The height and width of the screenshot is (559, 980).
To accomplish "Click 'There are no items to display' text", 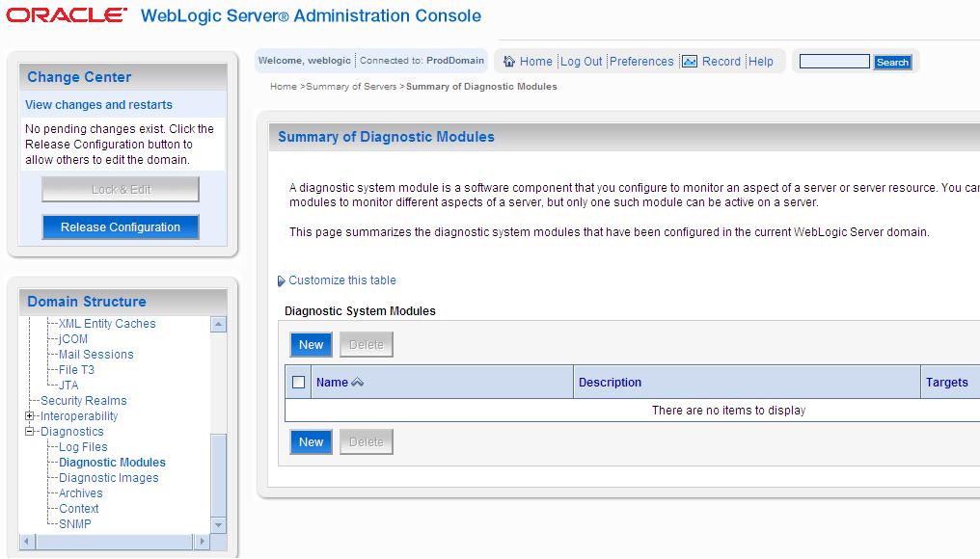I will tap(729, 411).
